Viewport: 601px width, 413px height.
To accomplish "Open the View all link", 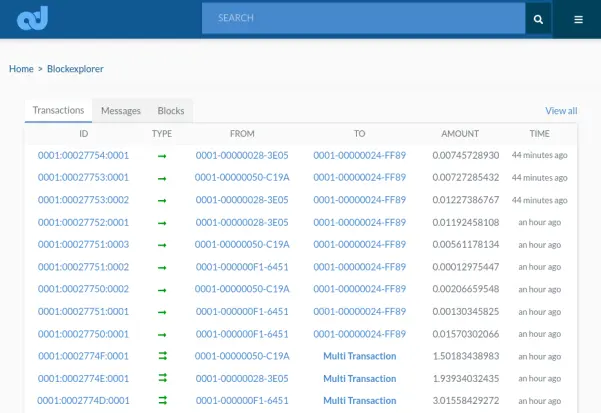I will click(x=561, y=111).
